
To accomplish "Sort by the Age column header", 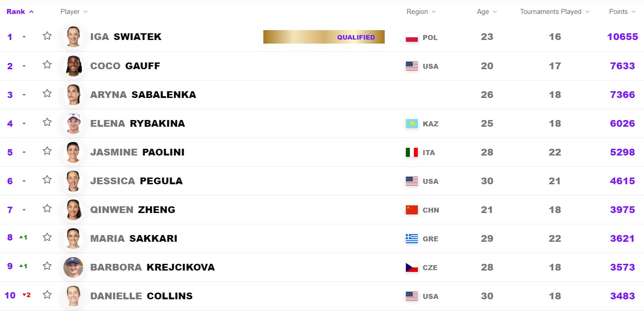I will coord(487,12).
